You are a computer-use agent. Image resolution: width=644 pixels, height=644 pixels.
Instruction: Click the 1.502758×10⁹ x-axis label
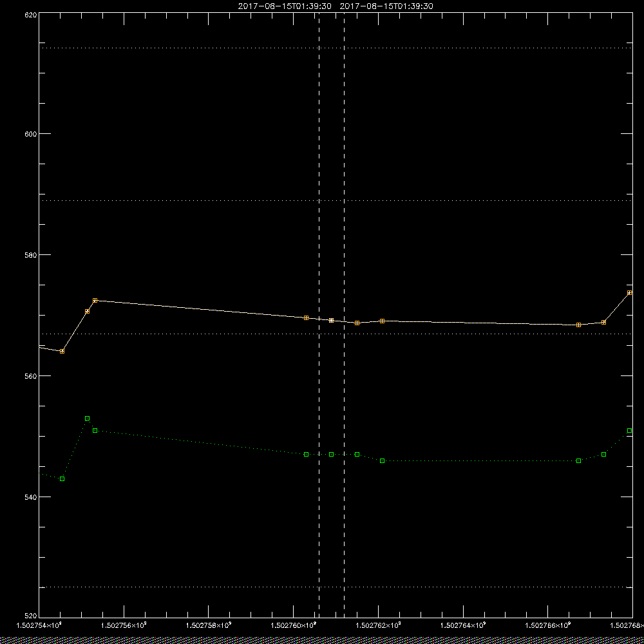point(209,625)
